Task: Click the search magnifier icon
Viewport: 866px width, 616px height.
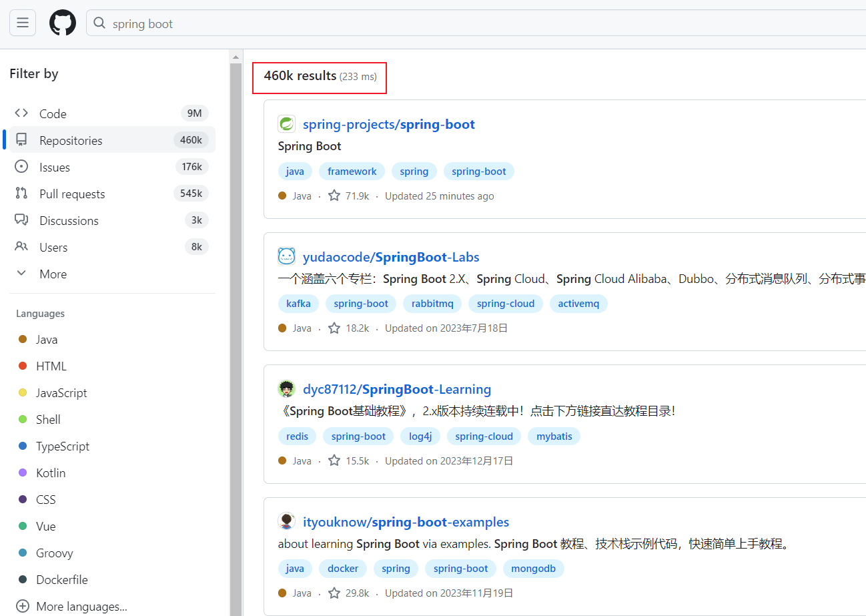Action: coord(99,23)
